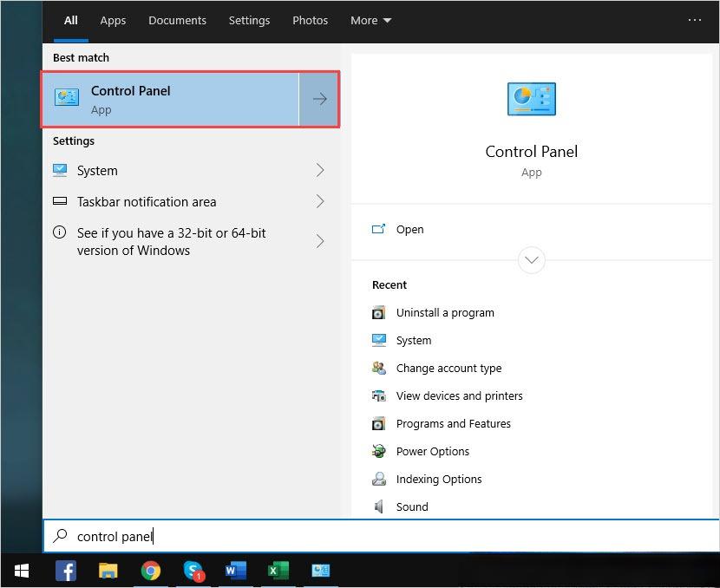Screen dimensions: 720x588
Task: Click the Programs and Features icon
Action: (x=378, y=423)
